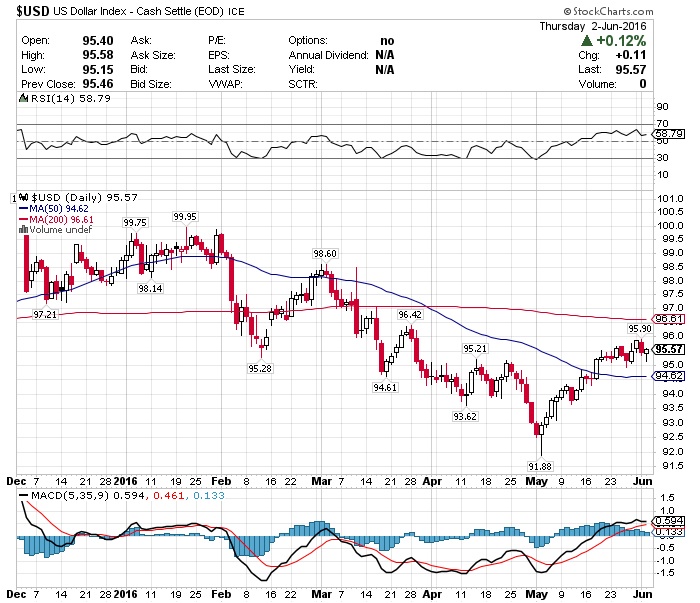700x603 pixels.
Task: Click the 0.133 histogram axis tag
Action: point(668,532)
